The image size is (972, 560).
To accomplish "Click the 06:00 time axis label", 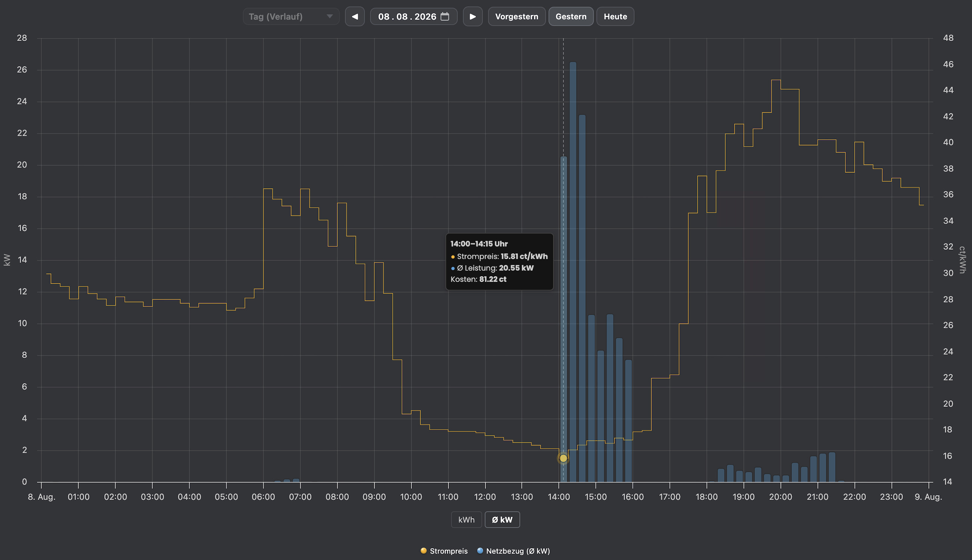I will click(x=263, y=497).
